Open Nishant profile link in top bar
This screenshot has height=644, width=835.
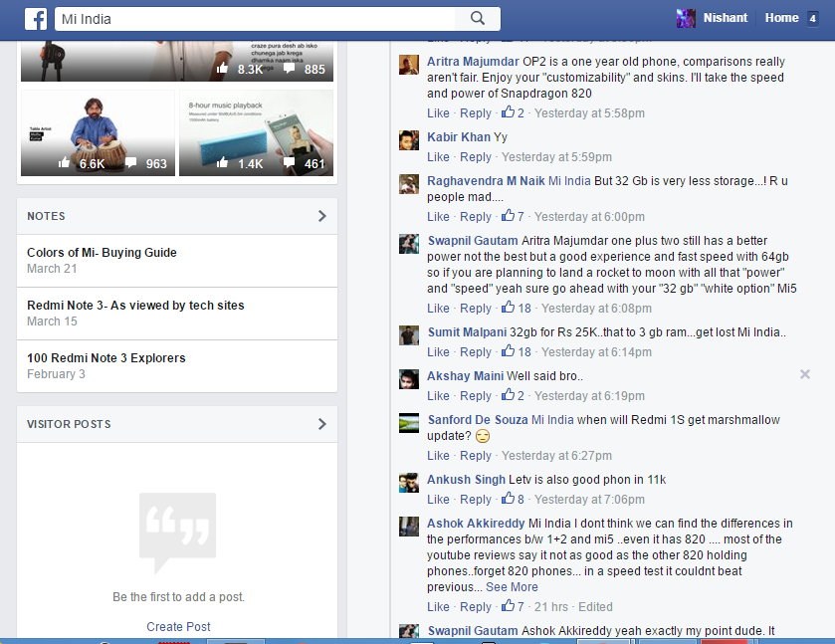[726, 18]
